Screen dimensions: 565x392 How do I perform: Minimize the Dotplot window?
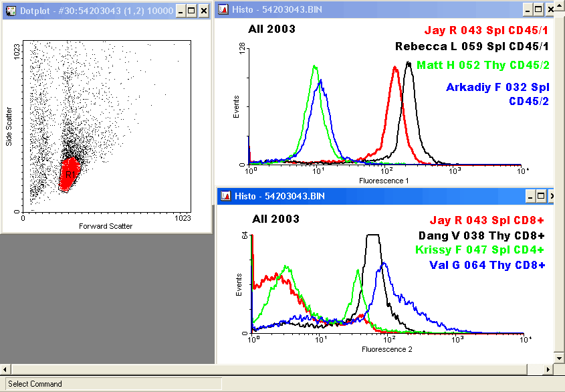(181, 11)
